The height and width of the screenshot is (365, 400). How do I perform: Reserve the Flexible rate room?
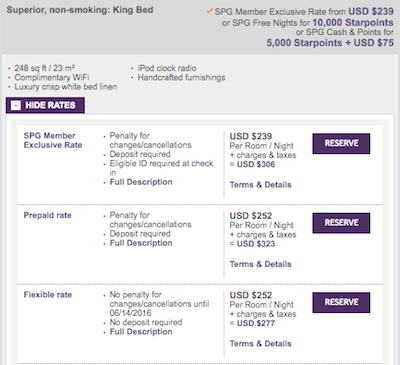[341, 302]
